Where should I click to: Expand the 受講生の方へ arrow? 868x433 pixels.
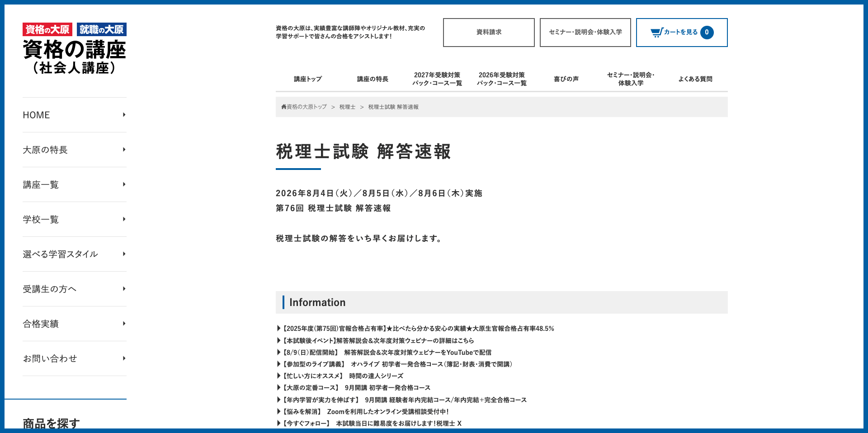coord(124,289)
